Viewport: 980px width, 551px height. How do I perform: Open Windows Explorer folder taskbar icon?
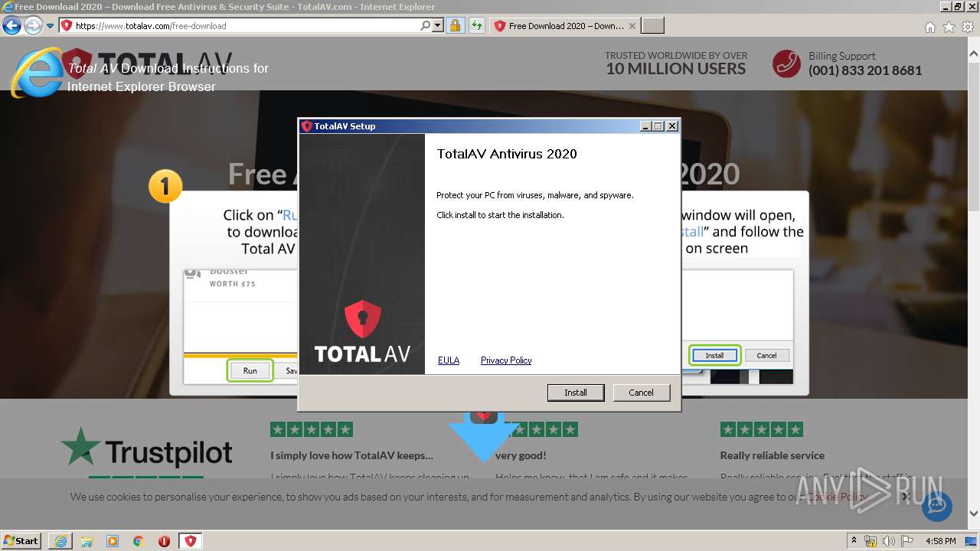coord(87,540)
